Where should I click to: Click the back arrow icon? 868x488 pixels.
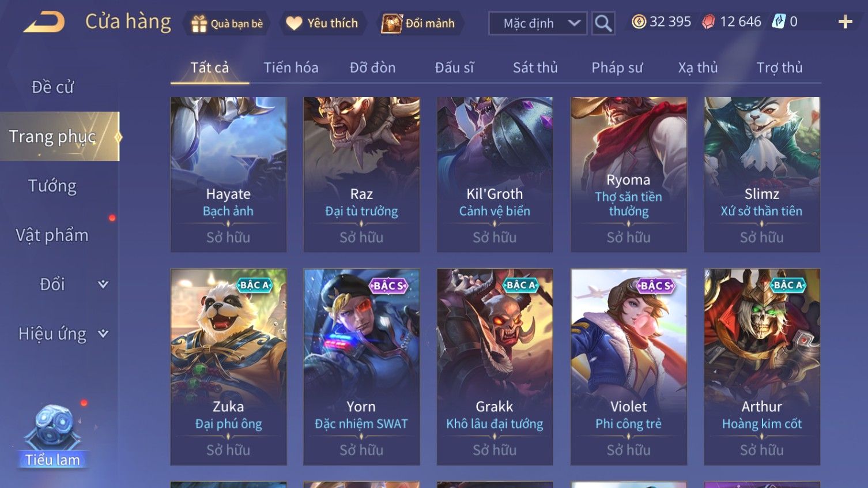point(43,23)
